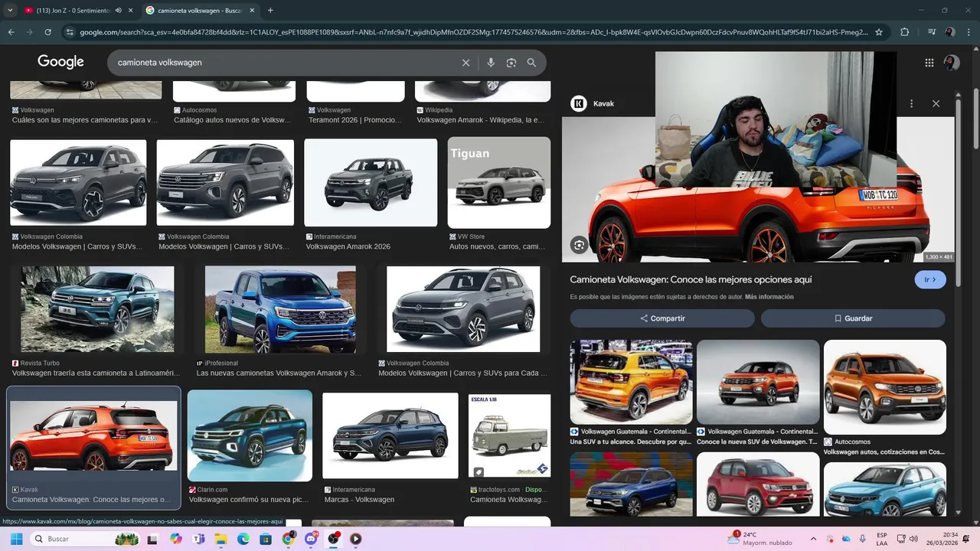
Task: Search by image with Google Lens icon
Action: coord(511,63)
